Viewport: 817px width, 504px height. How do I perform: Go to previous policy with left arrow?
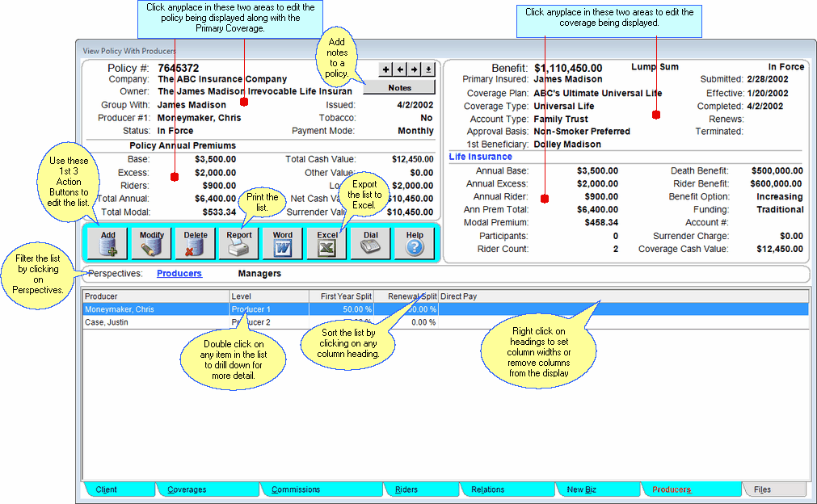tap(400, 69)
